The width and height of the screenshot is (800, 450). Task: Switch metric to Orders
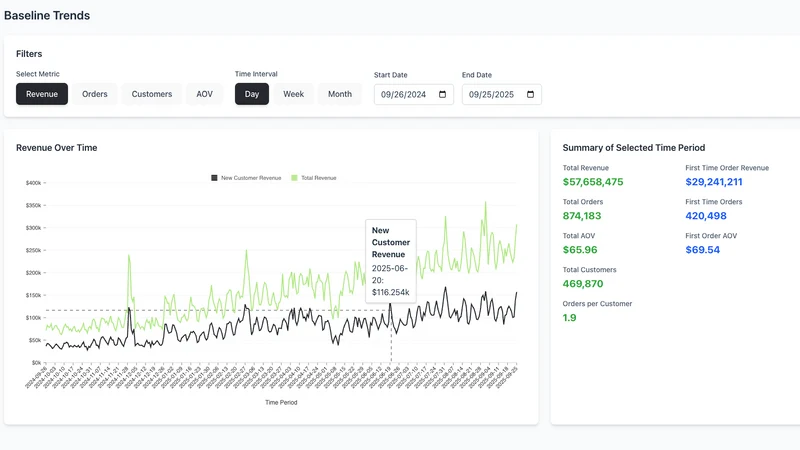[94, 94]
